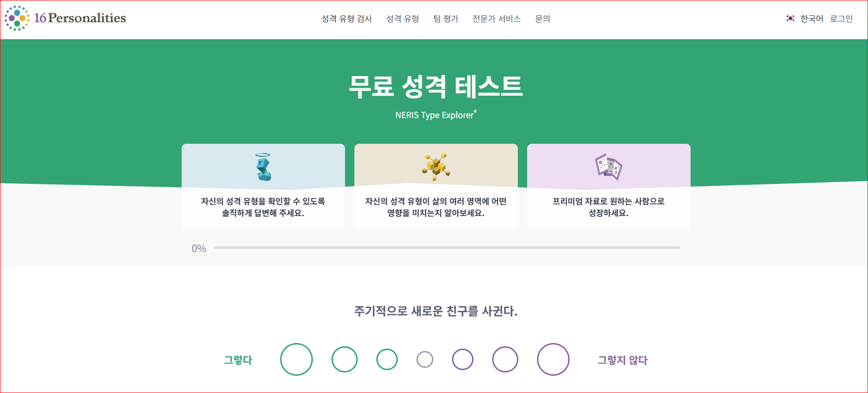Open the 문의 navigation item
Screen dimensions: 868x393
pos(543,19)
